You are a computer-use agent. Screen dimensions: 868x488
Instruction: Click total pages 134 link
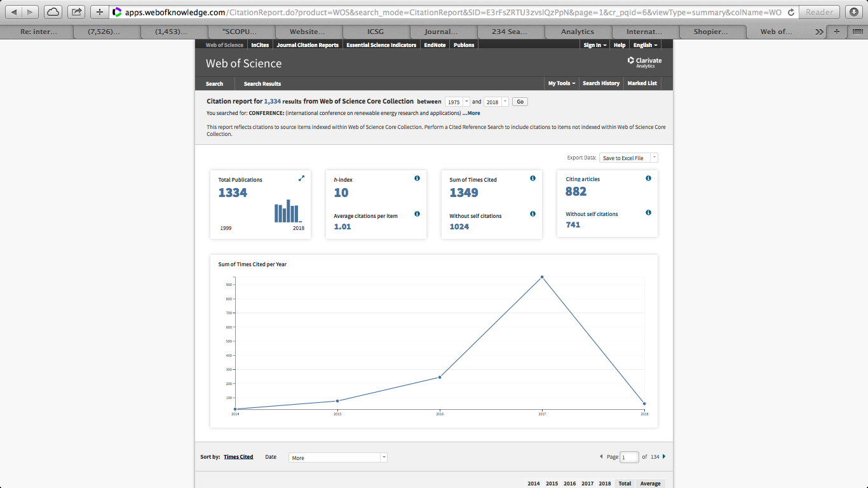click(x=654, y=457)
